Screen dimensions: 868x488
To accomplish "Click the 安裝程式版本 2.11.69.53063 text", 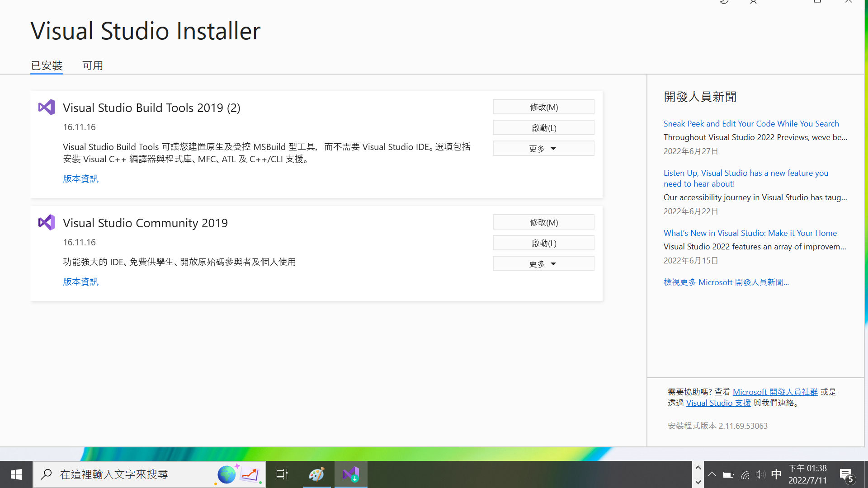I will pos(717,426).
